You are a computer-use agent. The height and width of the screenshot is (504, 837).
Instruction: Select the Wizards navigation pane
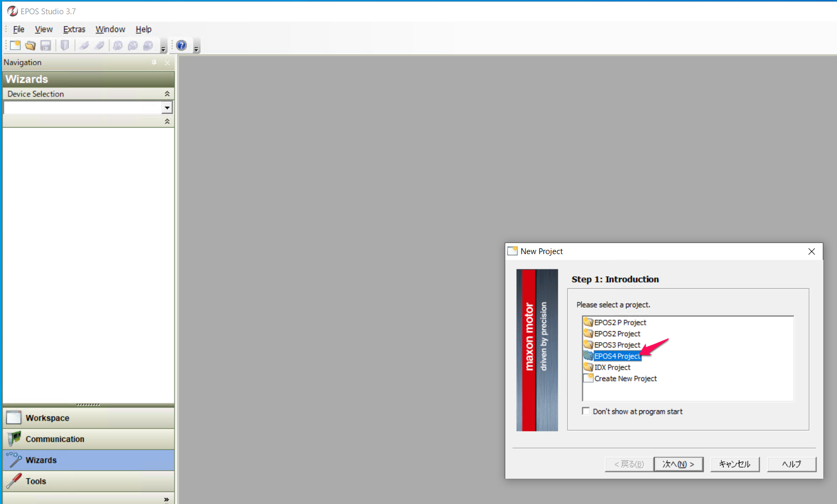point(89,460)
